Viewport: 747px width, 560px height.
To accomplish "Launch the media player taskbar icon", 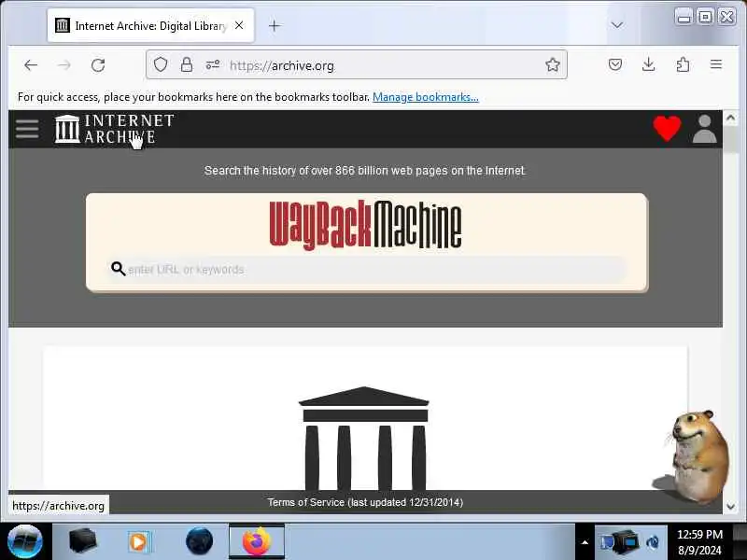I will (x=139, y=542).
